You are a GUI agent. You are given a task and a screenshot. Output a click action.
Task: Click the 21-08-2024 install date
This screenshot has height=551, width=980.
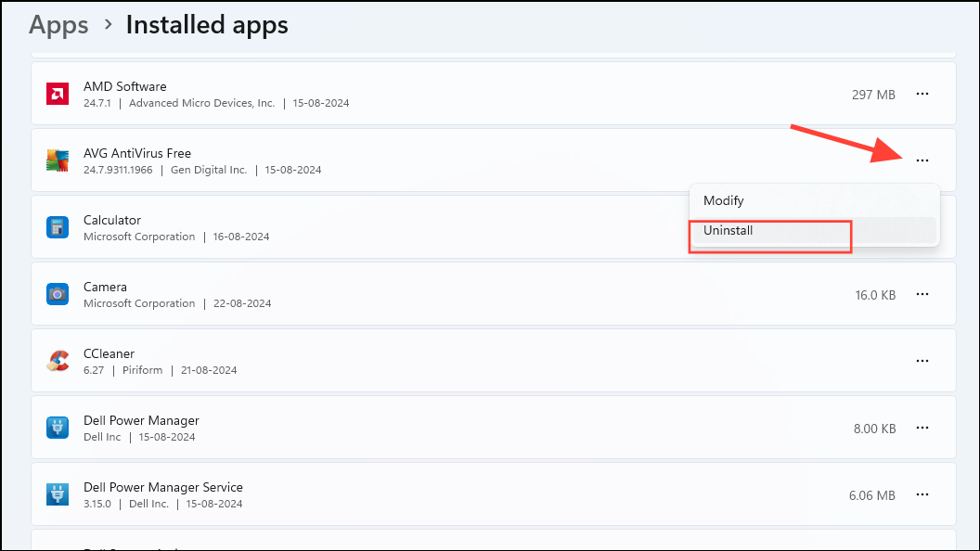coord(209,370)
